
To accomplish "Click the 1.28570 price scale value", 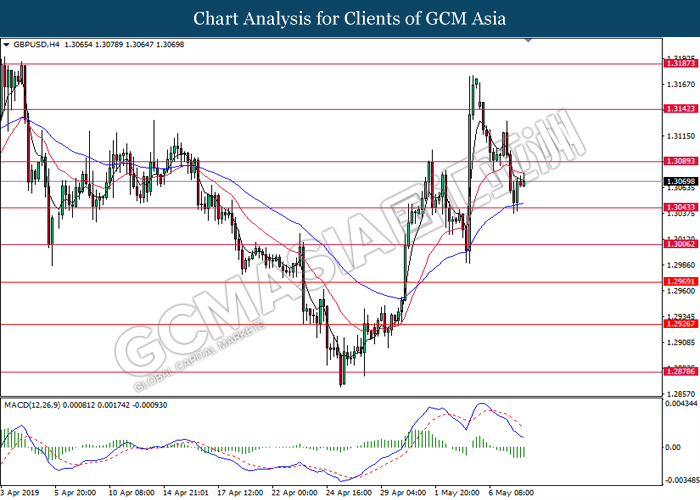I will (x=680, y=395).
